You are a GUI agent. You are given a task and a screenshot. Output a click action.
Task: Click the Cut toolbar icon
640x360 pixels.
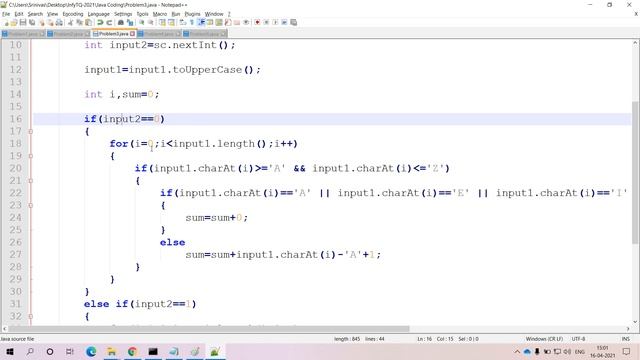coord(70,22)
